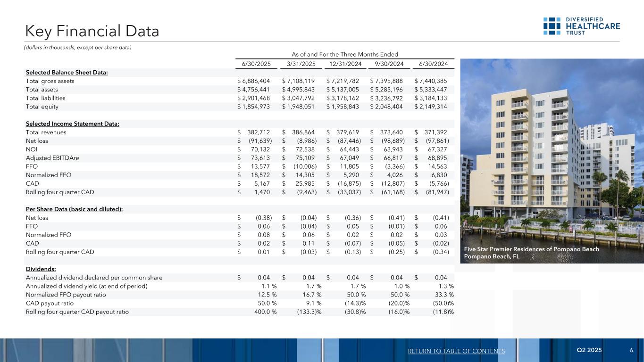Click the Five Star Premier Residences photo caption
Image resolution: width=644 pixels, height=362 pixels.
[x=532, y=253]
